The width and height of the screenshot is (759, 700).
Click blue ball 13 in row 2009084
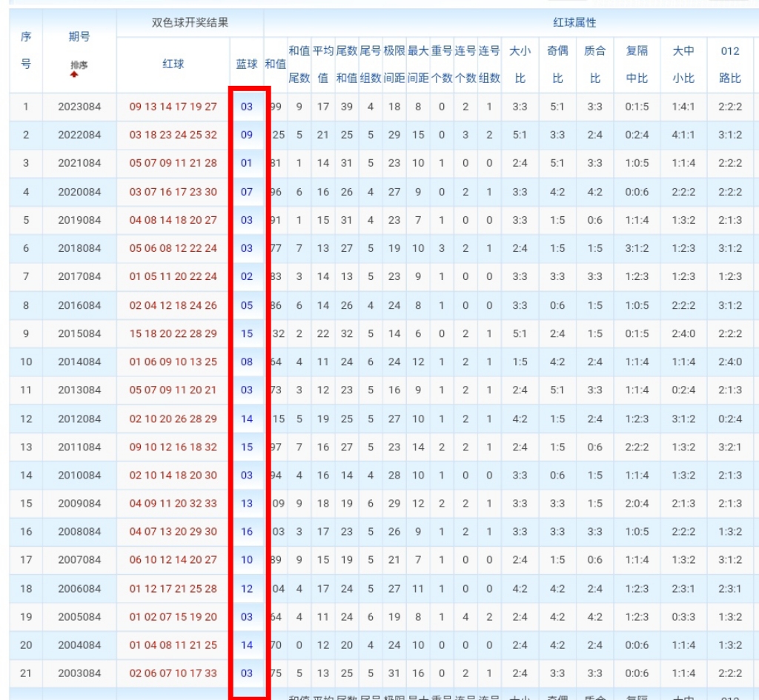247,503
